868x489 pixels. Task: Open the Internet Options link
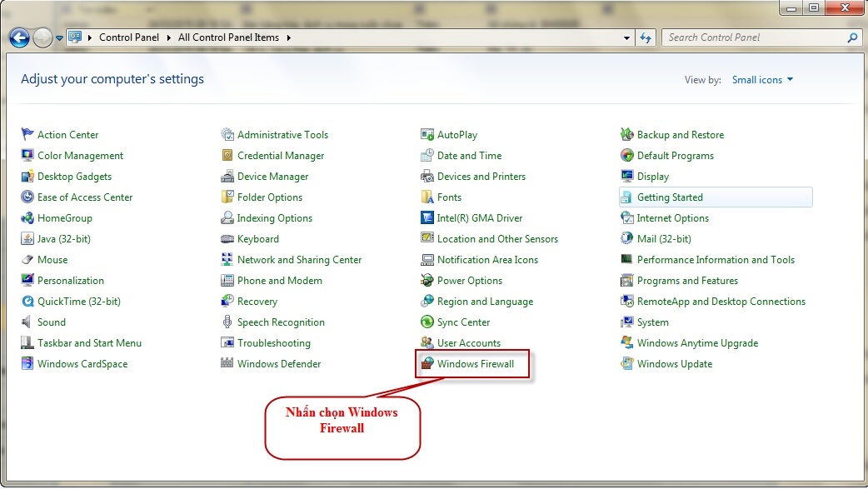click(x=672, y=218)
